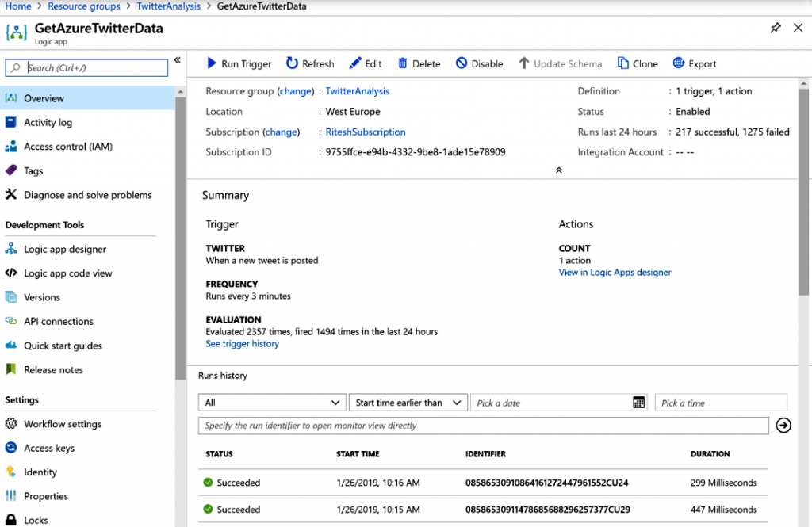Collapse the left sidebar menu
812x527 pixels.
[178, 60]
